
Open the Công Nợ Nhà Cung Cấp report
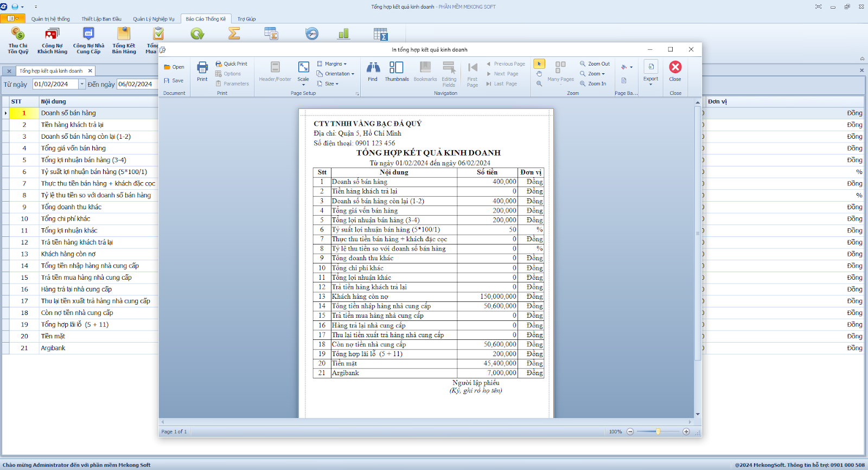(88, 41)
